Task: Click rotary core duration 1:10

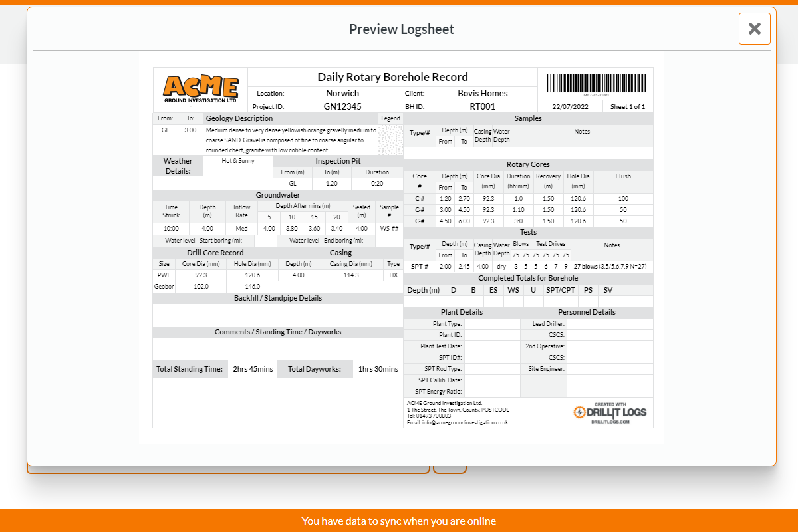Action: (x=518, y=210)
